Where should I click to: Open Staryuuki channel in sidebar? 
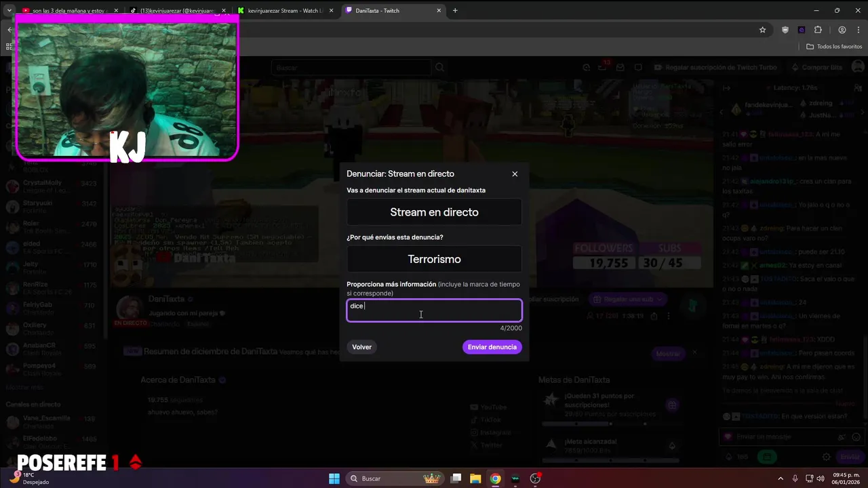click(x=53, y=207)
